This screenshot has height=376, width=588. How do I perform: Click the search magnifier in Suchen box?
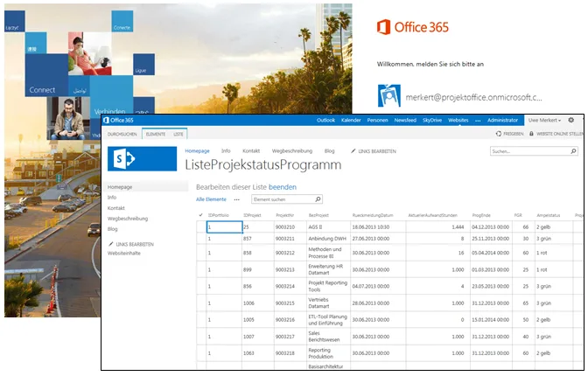coord(573,151)
